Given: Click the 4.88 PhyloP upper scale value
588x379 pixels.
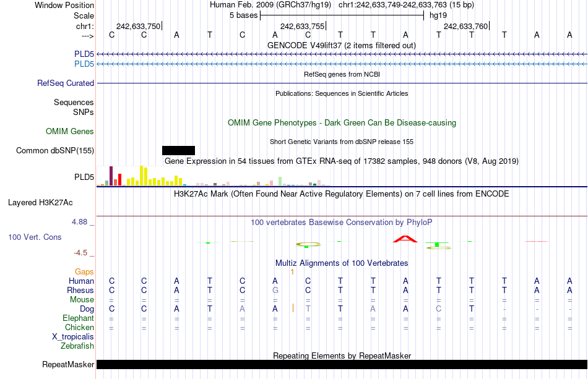Looking at the screenshot, I should pos(80,222).
